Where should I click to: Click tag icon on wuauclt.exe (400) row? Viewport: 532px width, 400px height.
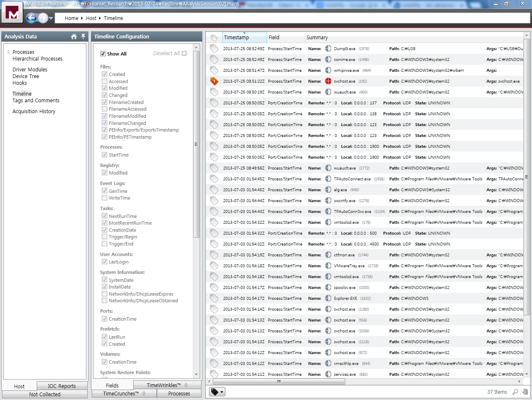click(x=214, y=92)
